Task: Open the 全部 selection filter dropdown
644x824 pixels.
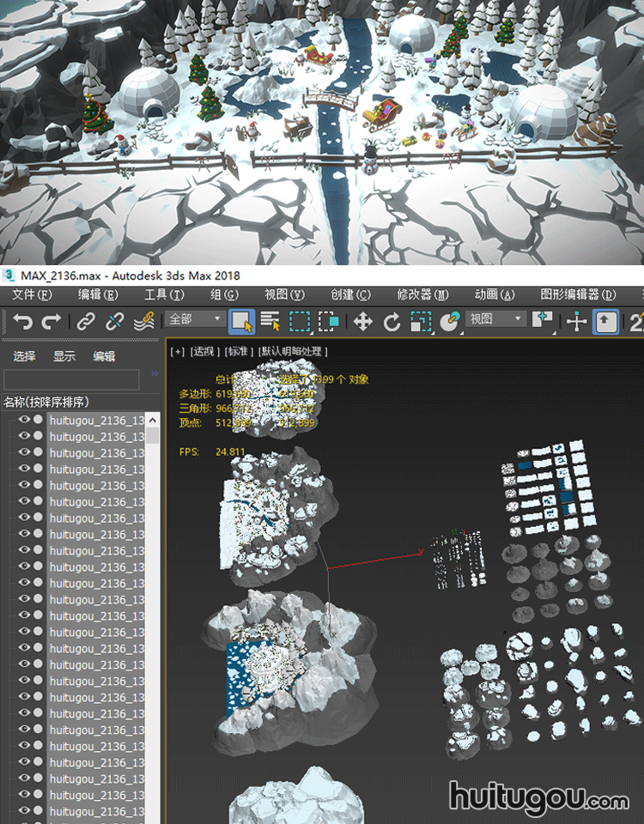Action: [196, 319]
